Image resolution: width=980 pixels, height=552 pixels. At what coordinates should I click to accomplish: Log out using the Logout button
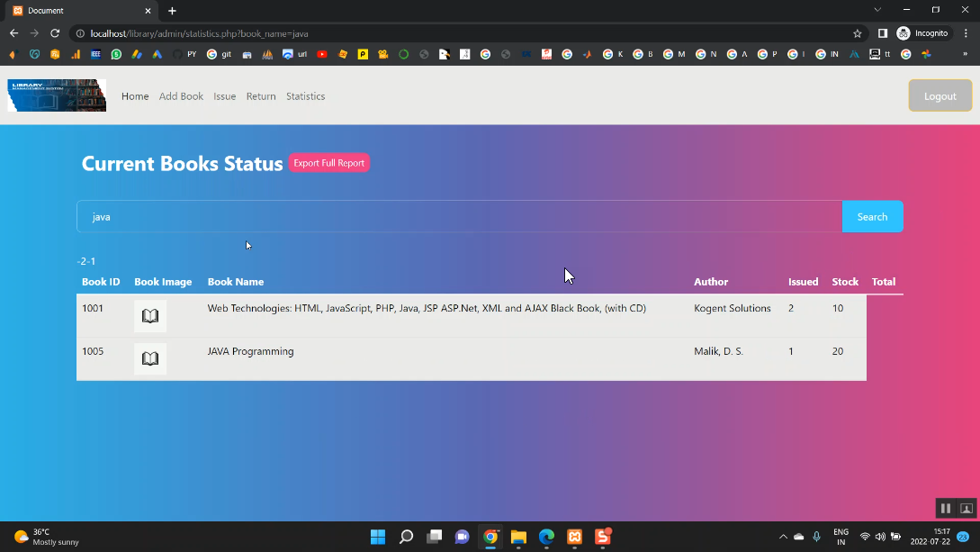940,96
